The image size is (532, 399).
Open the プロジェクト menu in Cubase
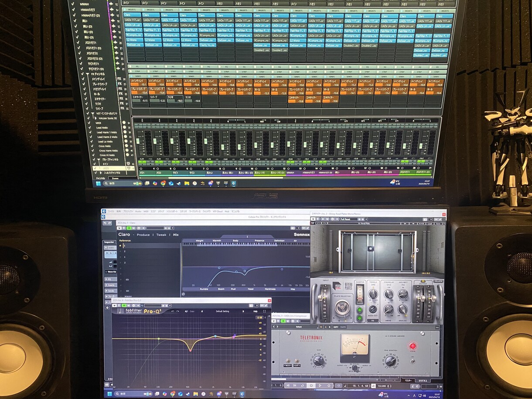point(128,211)
